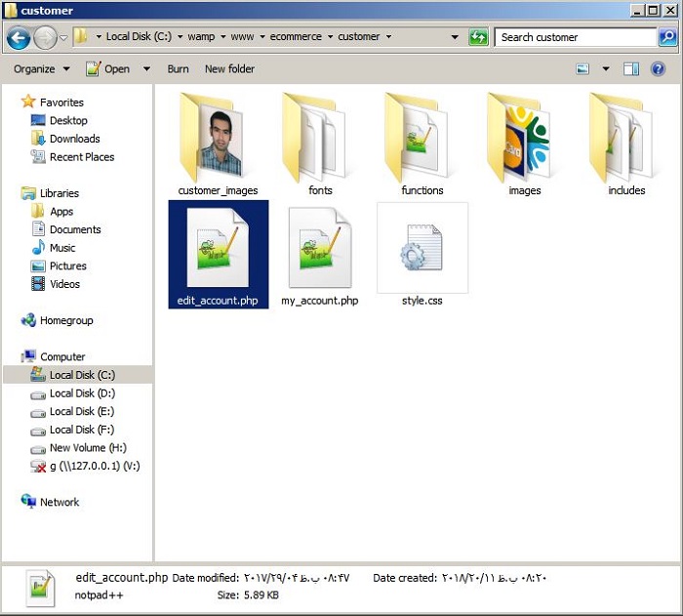The width and height of the screenshot is (683, 616).
Task: Select the style.css file
Action: coord(422,254)
